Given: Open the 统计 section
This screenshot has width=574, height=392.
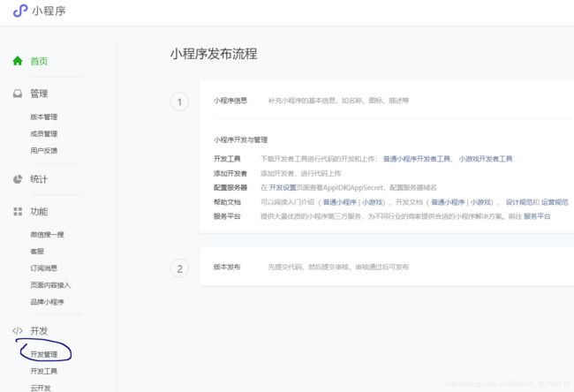Looking at the screenshot, I should point(39,179).
